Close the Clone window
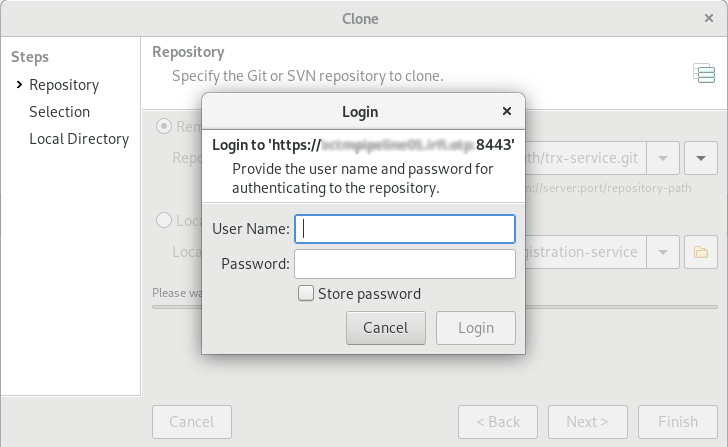This screenshot has height=447, width=728. point(708,18)
